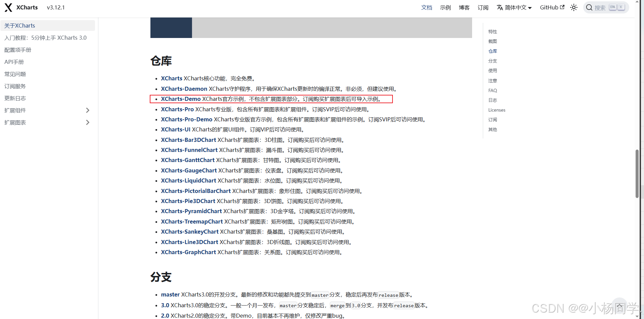Jump to FAQ in table of contents
Screen dimensions: 644x319
point(493,90)
